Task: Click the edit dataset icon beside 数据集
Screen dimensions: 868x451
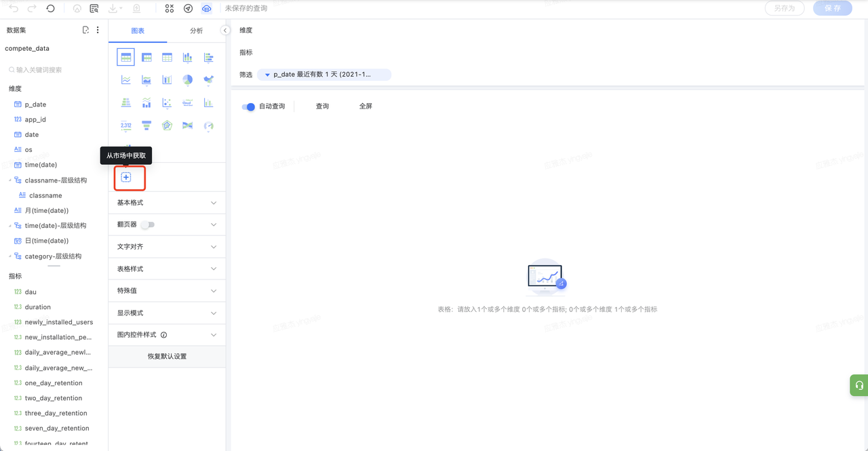Action: pyautogui.click(x=85, y=30)
